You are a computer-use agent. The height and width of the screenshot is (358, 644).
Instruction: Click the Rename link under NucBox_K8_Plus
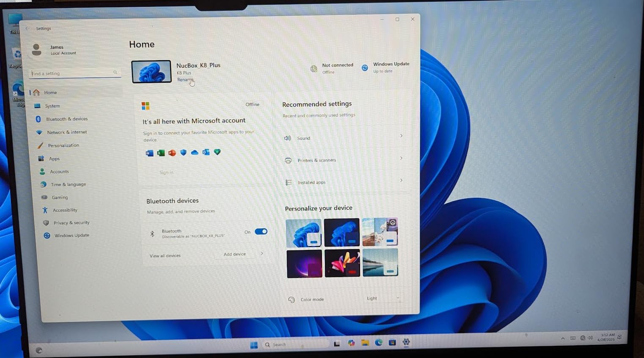coord(185,80)
